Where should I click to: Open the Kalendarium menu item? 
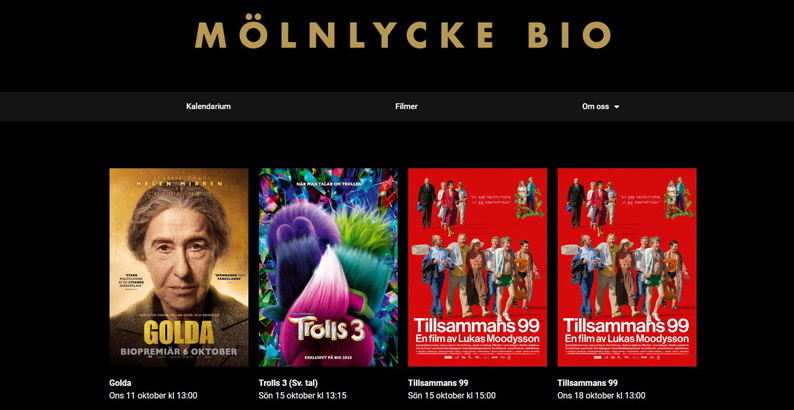pyautogui.click(x=208, y=106)
